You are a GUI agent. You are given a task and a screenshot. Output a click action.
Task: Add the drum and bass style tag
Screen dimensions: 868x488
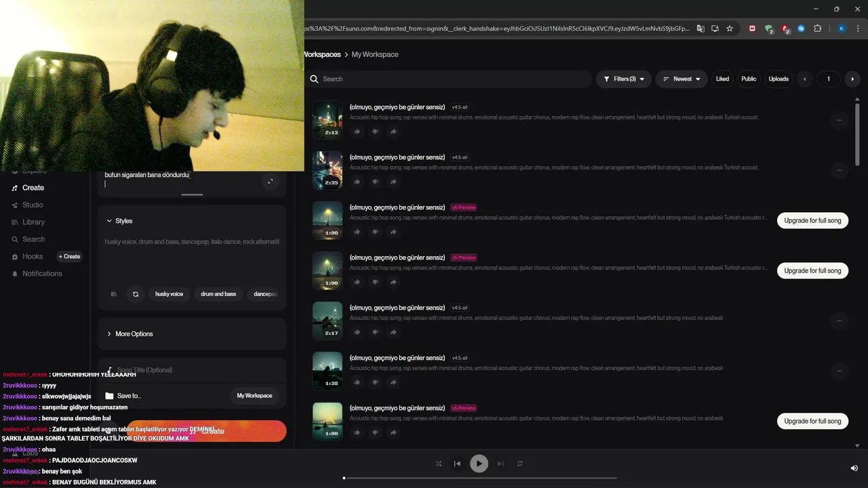coord(218,294)
